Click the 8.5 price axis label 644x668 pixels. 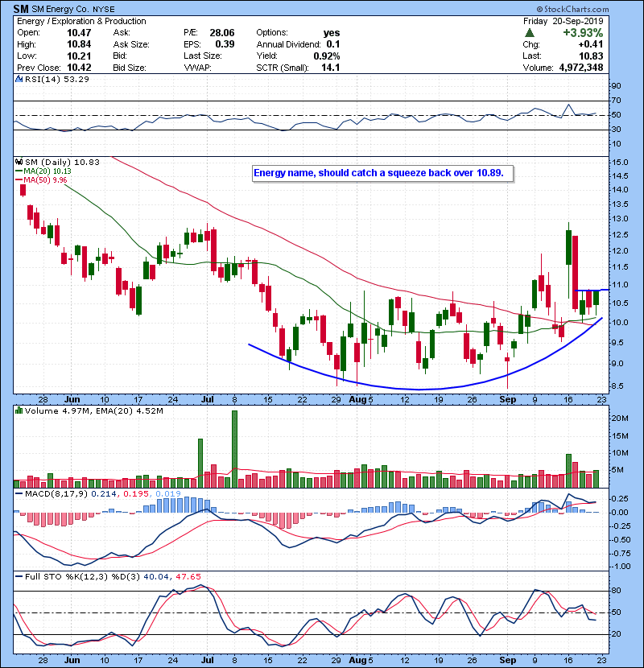pos(617,386)
